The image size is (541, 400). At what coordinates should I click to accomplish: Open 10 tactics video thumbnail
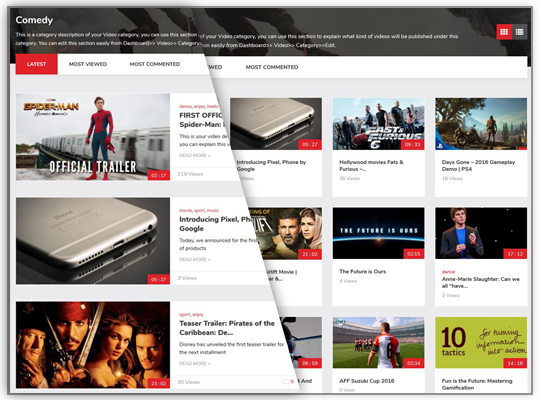[481, 342]
